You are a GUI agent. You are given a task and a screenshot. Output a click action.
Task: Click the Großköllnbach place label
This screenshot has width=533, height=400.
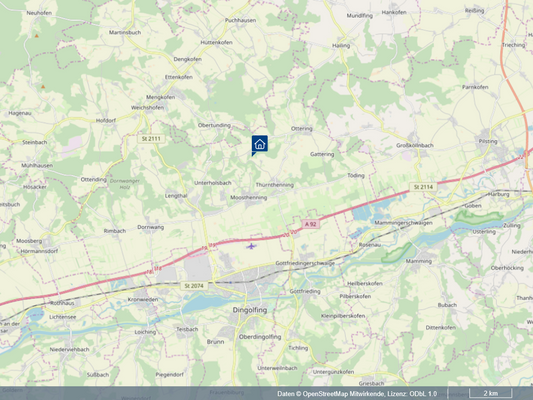point(415,145)
